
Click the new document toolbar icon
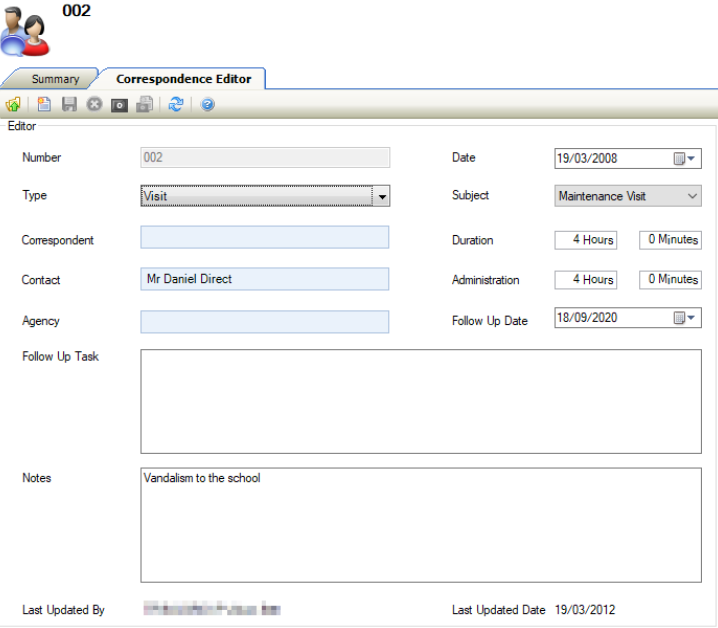click(44, 104)
